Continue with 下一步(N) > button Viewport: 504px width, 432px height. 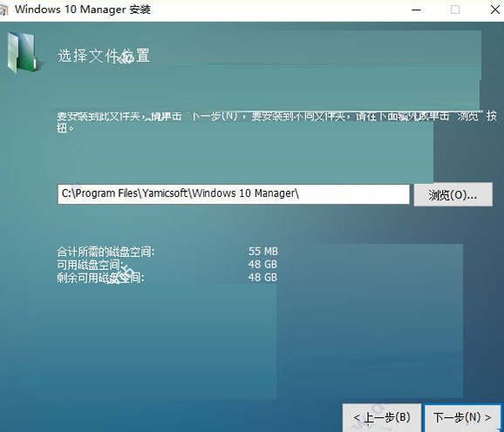(462, 417)
